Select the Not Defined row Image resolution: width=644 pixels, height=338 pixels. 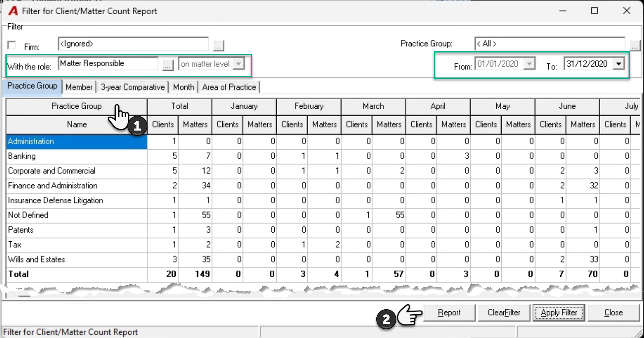(77, 215)
